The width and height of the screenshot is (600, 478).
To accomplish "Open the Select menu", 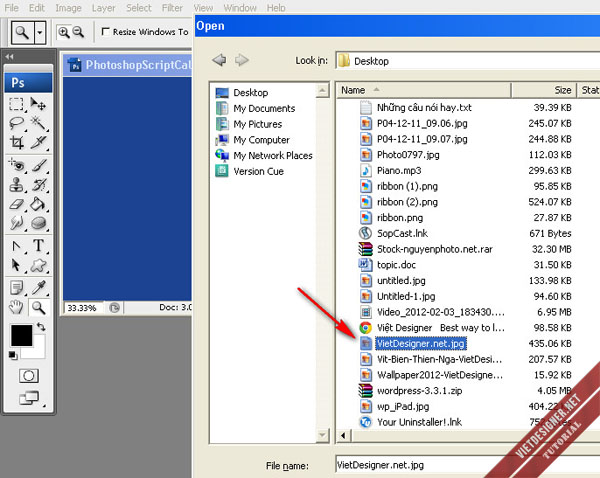I will pyautogui.click(x=139, y=8).
